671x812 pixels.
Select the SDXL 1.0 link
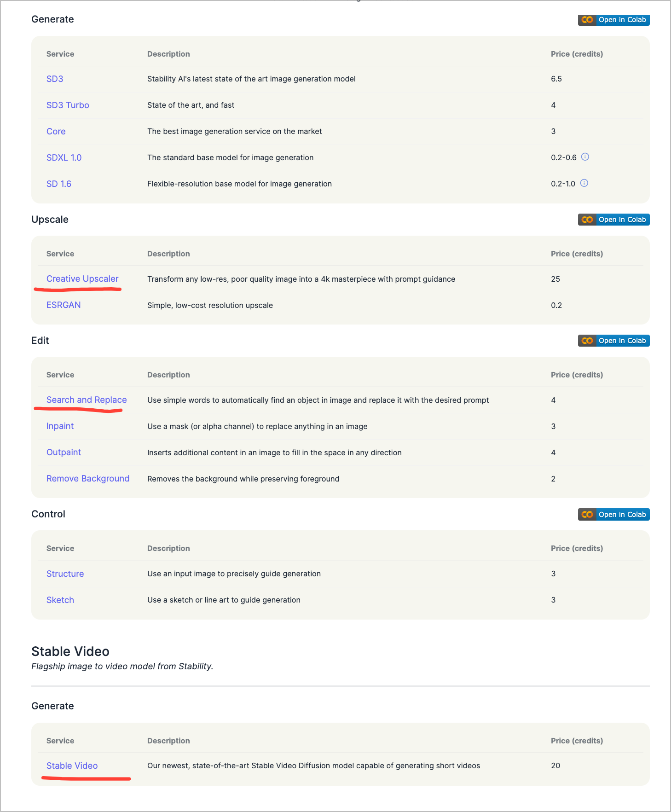[x=64, y=157]
